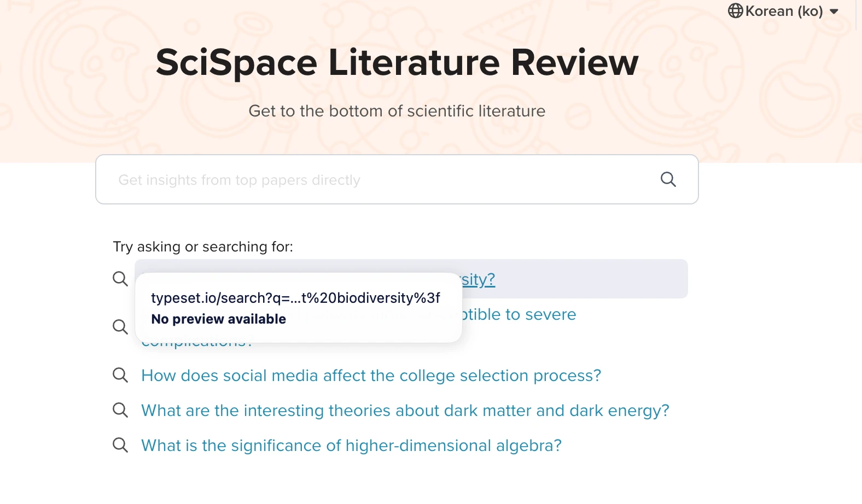Open the social media college selection question

pyautogui.click(x=371, y=376)
